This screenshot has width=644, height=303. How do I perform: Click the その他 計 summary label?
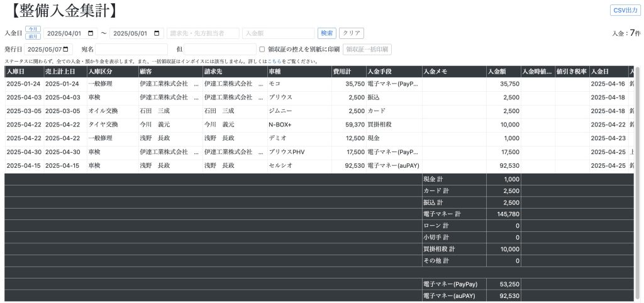pyautogui.click(x=454, y=261)
